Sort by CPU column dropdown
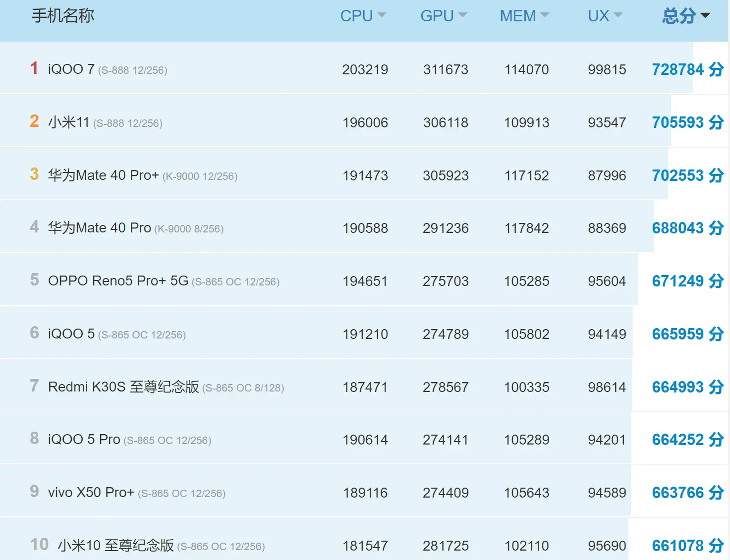This screenshot has width=730, height=560. point(363,16)
